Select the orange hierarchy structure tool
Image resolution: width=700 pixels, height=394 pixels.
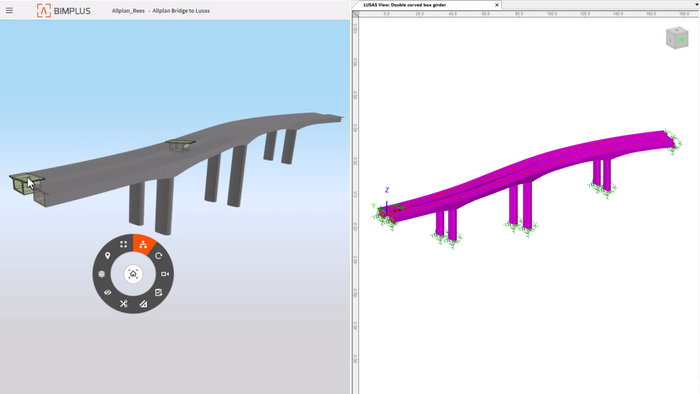pos(143,245)
